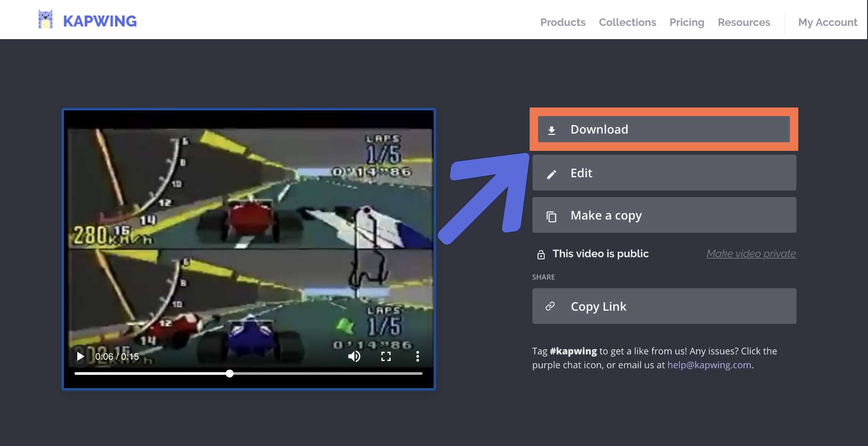Toggle video privacy with Make video private
This screenshot has width=868, height=446.
click(751, 254)
